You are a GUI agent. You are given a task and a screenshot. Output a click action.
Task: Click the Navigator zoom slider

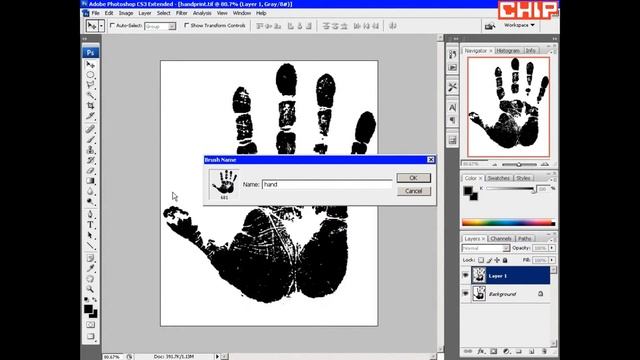click(x=519, y=164)
